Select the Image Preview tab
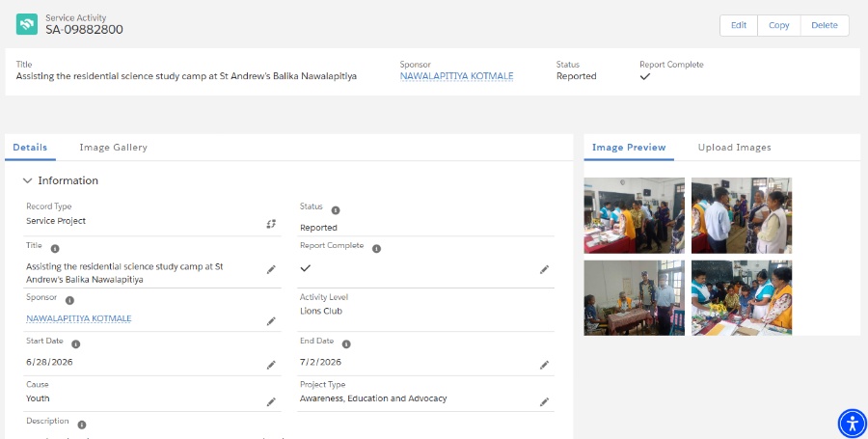868x439 pixels. tap(629, 148)
